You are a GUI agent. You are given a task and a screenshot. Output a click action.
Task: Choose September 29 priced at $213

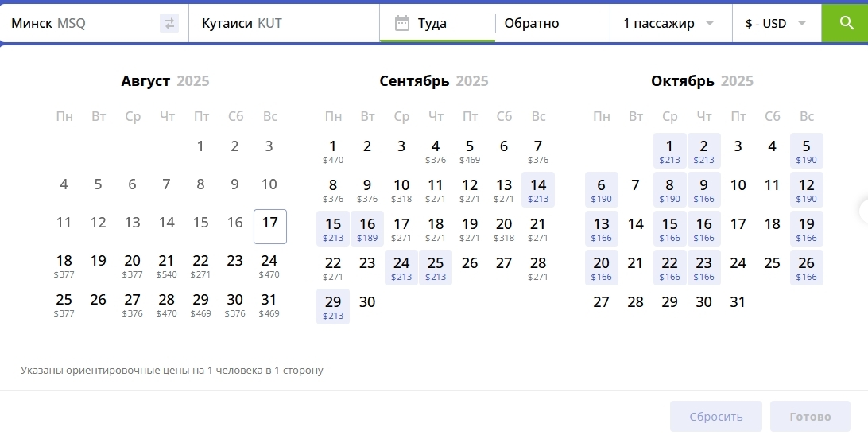[x=333, y=306]
